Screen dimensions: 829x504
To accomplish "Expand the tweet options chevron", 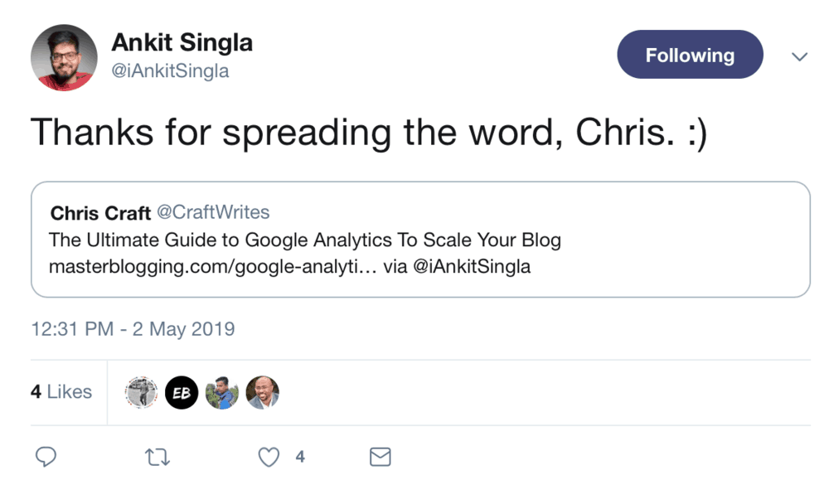I will coord(800,56).
